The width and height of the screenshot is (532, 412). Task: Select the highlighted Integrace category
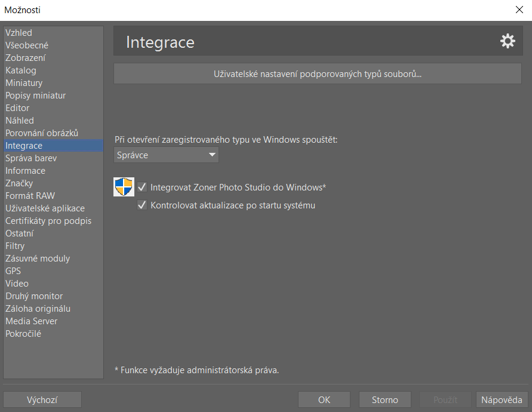tap(53, 145)
